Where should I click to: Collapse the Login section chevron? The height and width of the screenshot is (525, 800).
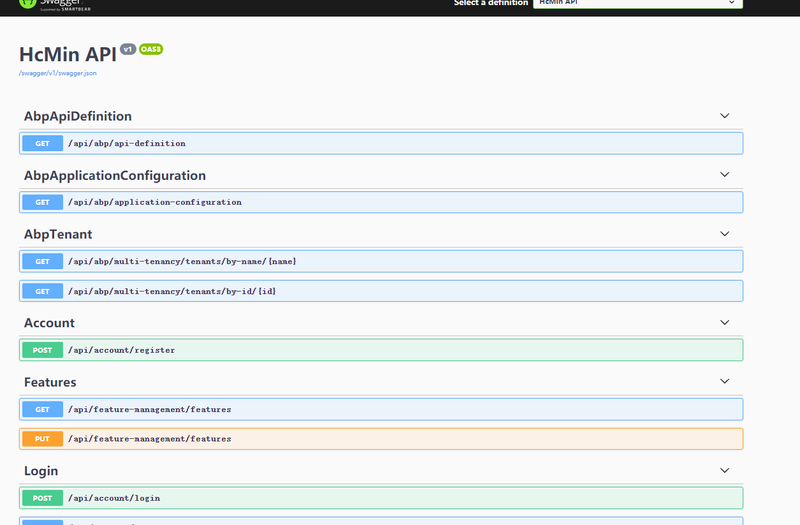pos(724,470)
